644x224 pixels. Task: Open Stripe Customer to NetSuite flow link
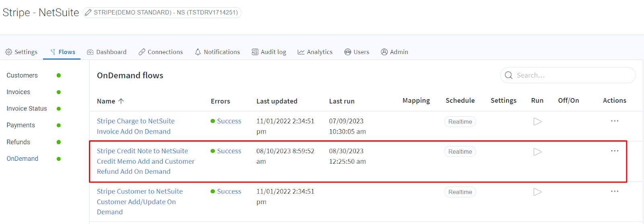140,201
